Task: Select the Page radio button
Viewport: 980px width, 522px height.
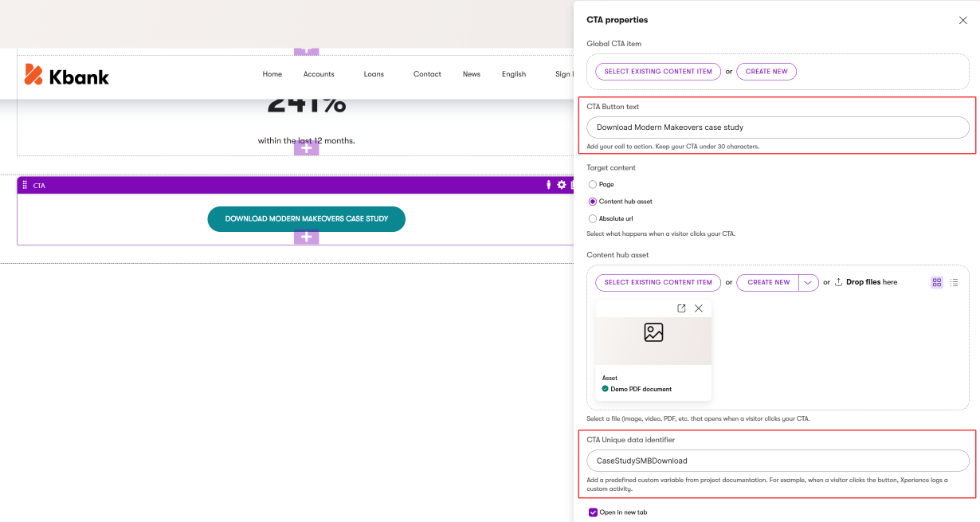Action: tap(593, 184)
